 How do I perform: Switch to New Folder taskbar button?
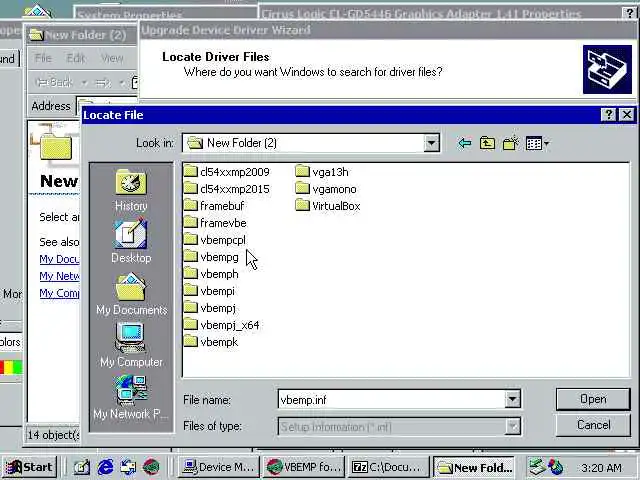click(474, 467)
